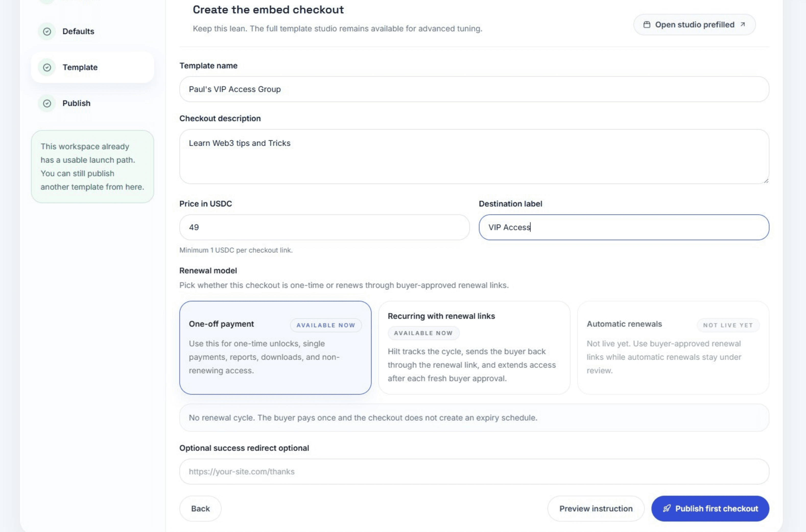Click the NOT LIVE YET badge
The height and width of the screenshot is (532, 806).
tap(728, 325)
